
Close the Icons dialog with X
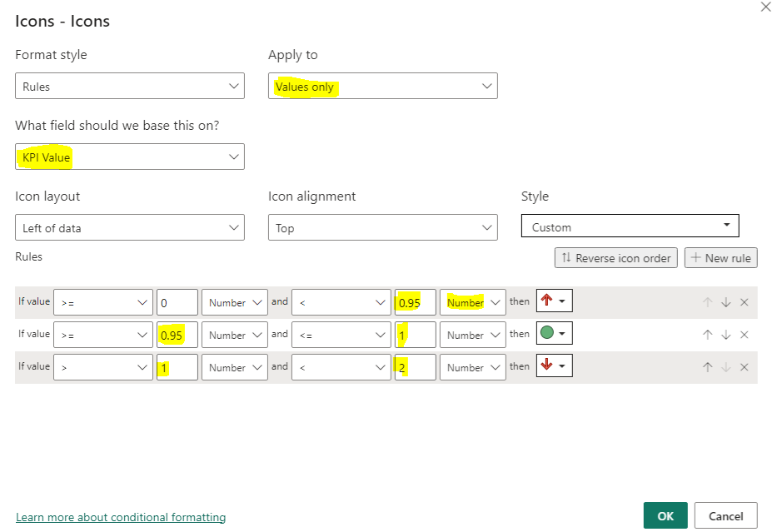(765, 7)
